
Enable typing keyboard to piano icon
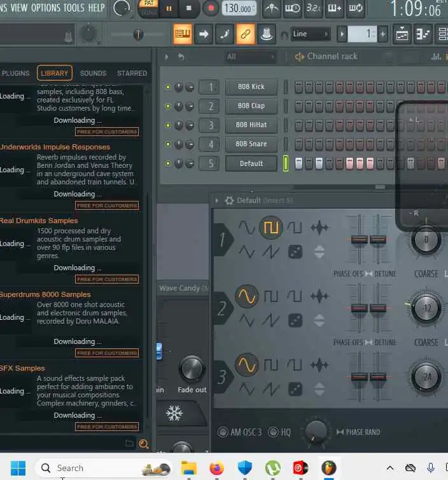tap(183, 34)
